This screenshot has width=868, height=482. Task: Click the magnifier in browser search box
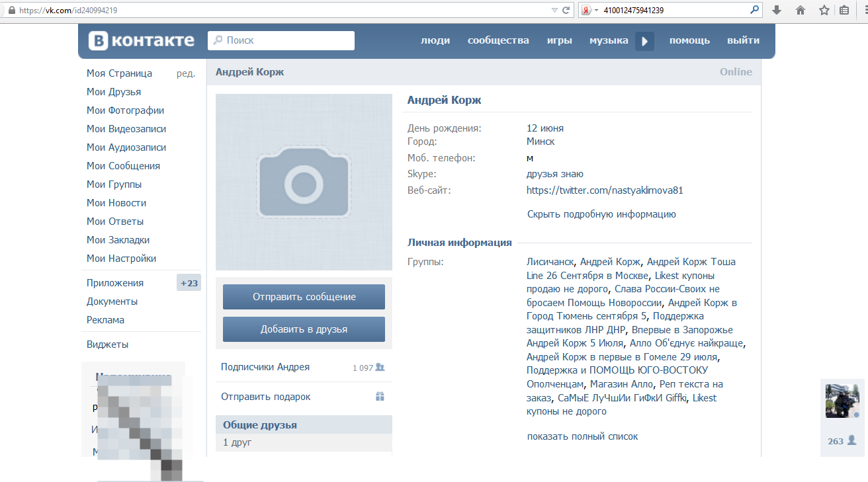(x=754, y=11)
